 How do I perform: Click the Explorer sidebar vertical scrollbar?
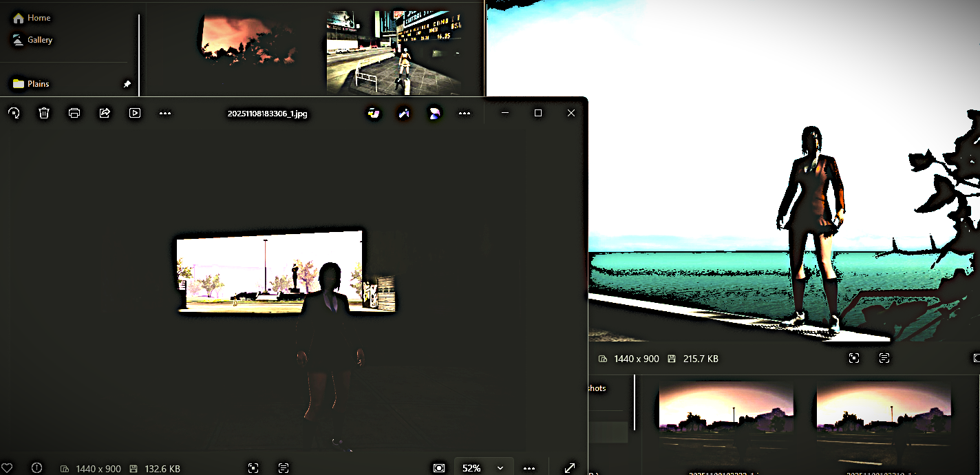click(x=139, y=54)
